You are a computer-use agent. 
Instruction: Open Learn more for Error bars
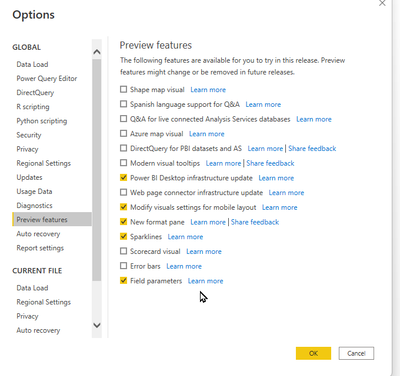(x=184, y=266)
